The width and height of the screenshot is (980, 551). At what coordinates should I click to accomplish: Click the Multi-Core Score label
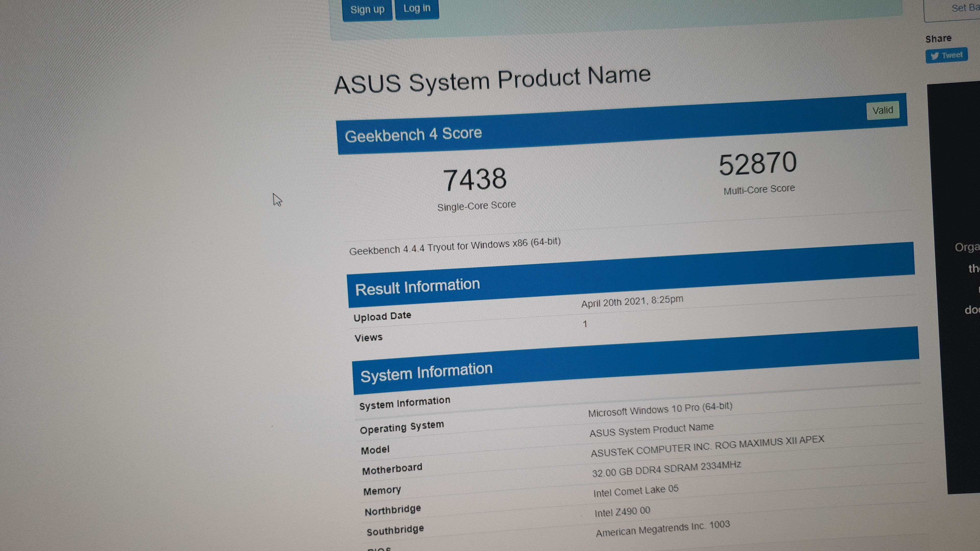(759, 189)
